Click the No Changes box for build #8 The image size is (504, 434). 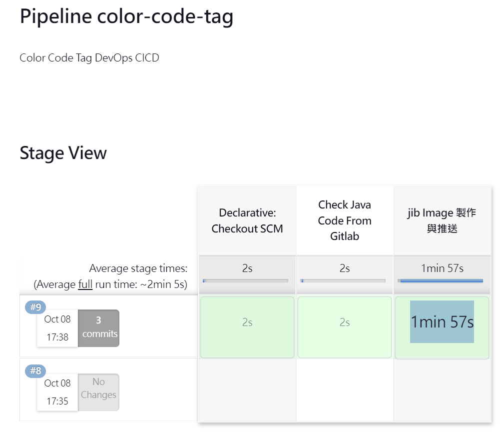pyautogui.click(x=98, y=392)
